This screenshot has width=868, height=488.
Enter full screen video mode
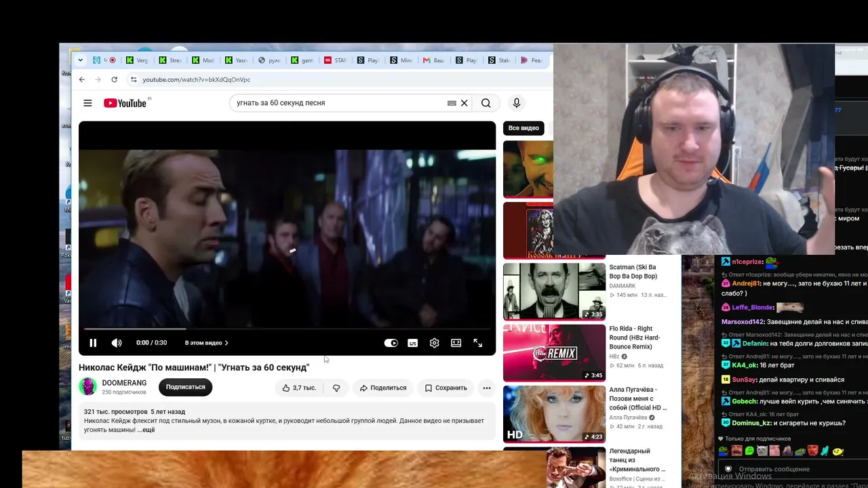[478, 343]
